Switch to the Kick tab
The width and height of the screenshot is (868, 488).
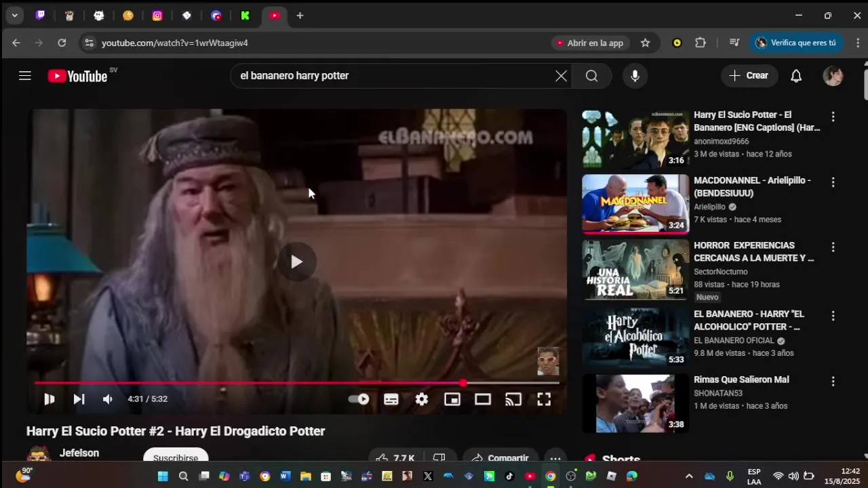(x=245, y=16)
